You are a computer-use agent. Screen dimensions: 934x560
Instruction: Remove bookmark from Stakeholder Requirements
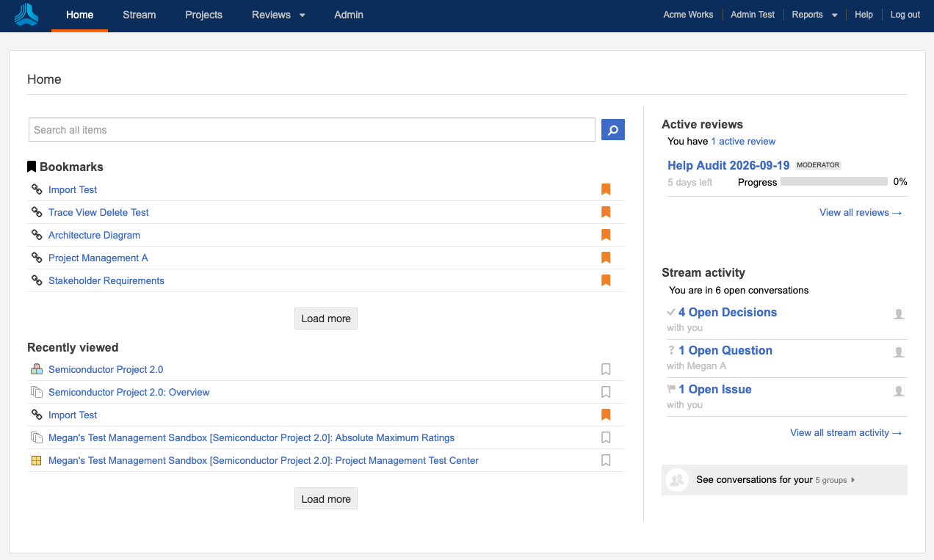pos(606,280)
